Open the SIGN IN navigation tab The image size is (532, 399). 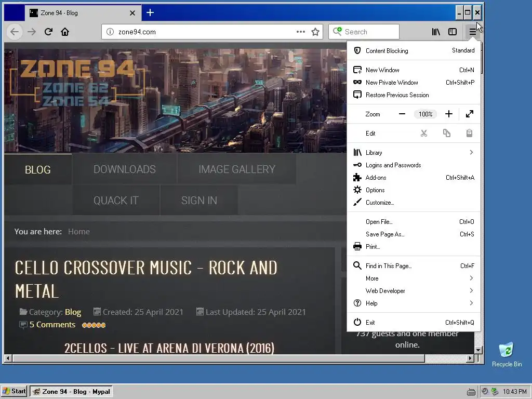pyautogui.click(x=199, y=200)
